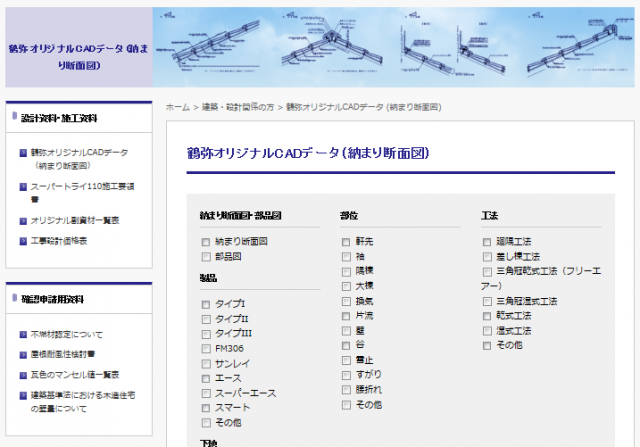Click the page title 鶴弥オリジナルCADデータ(納まり断面図)
The height and width of the screenshot is (447, 640).
pyautogui.click(x=308, y=153)
